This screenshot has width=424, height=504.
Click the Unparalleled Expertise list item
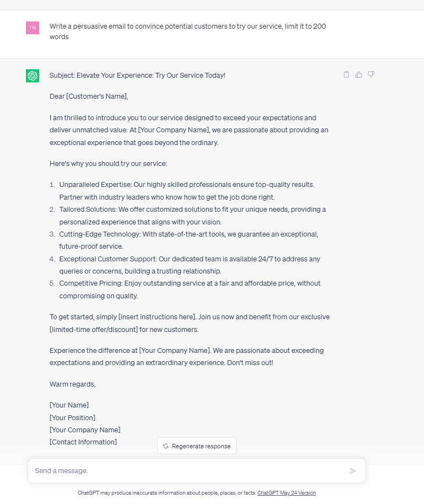coord(187,191)
